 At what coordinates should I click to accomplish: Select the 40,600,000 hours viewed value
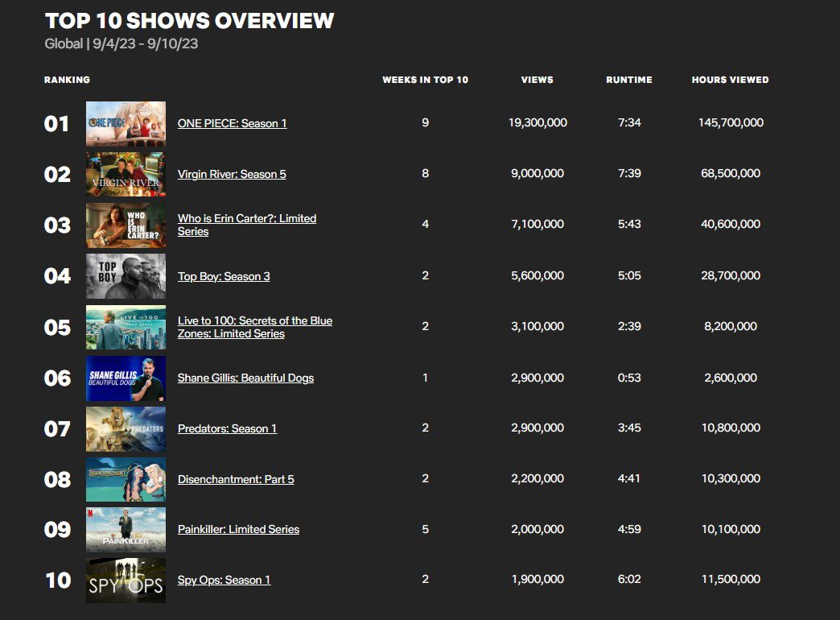pyautogui.click(x=731, y=224)
